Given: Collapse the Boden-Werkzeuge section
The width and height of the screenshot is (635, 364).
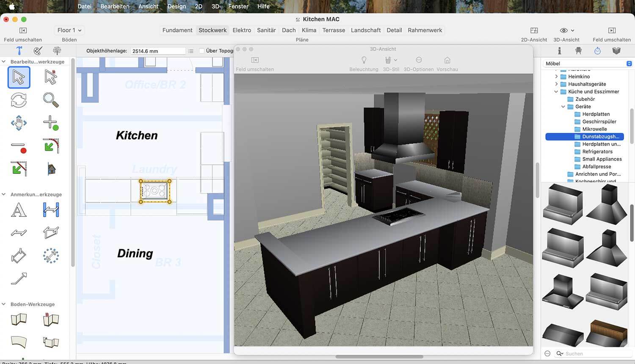Looking at the screenshot, I should click(4, 304).
